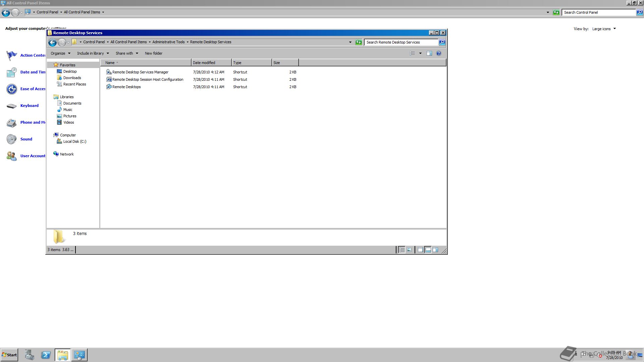The image size is (644, 362).
Task: Open Include in library menu
Action: pyautogui.click(x=93, y=53)
